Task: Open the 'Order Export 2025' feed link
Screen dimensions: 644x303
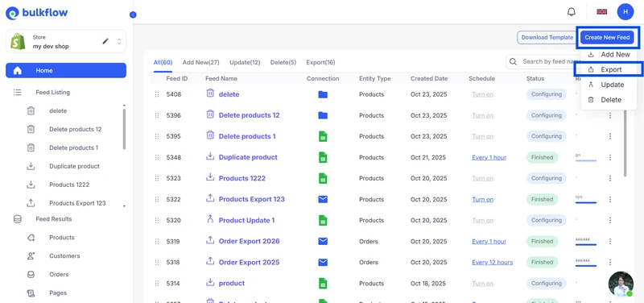Action: click(249, 262)
